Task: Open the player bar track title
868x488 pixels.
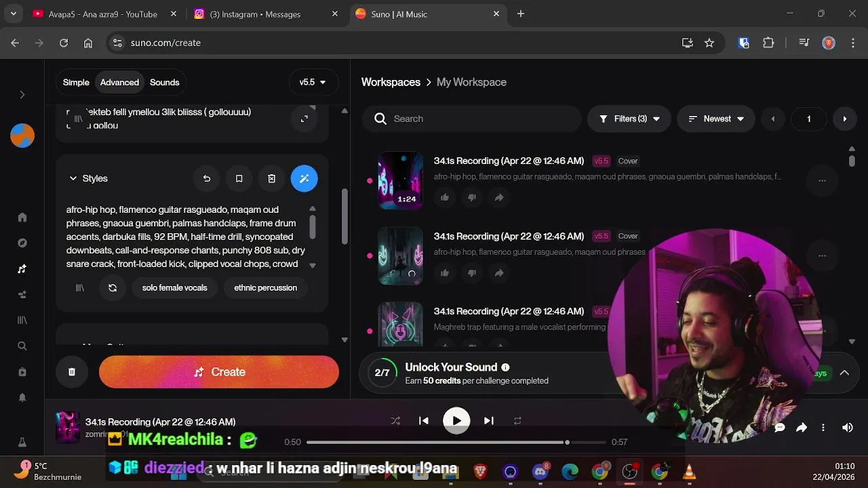Action: click(160, 422)
